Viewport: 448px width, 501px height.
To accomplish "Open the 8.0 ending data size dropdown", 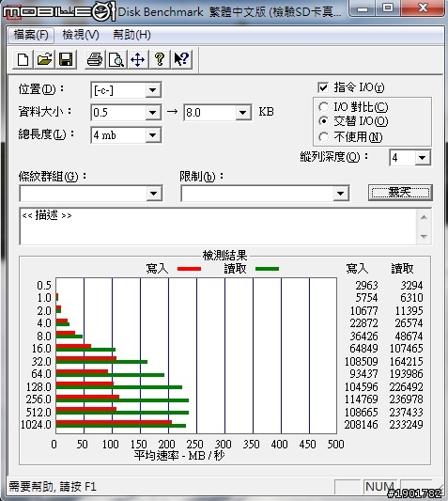I will [242, 113].
